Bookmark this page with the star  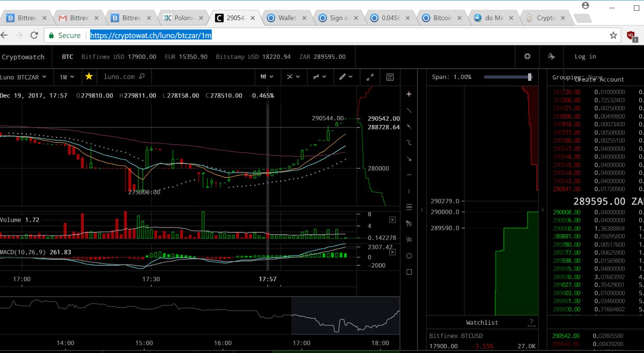point(613,35)
